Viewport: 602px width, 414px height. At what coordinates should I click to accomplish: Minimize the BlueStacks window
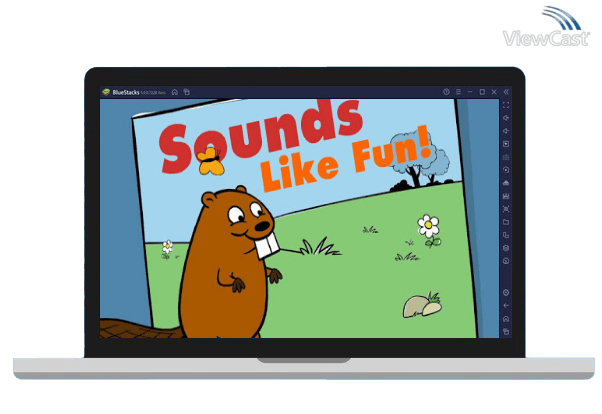tap(470, 92)
